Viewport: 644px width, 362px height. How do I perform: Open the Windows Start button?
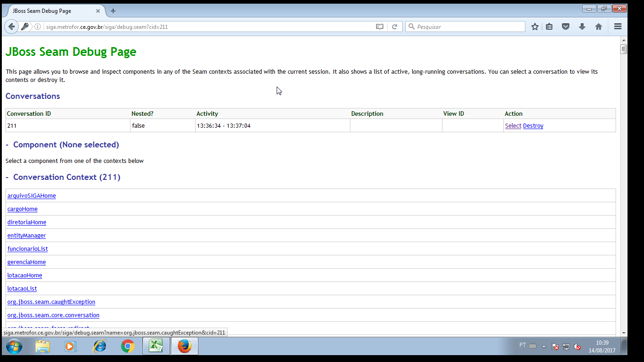click(14, 346)
